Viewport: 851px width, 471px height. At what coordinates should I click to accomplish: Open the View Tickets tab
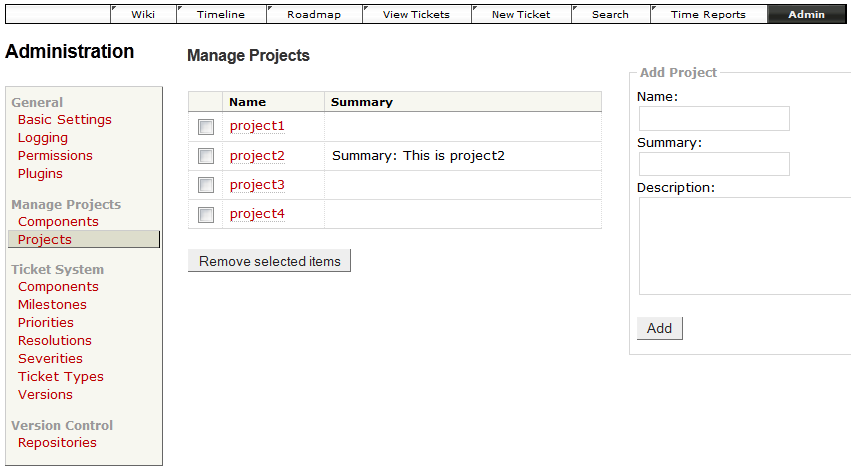tap(416, 14)
